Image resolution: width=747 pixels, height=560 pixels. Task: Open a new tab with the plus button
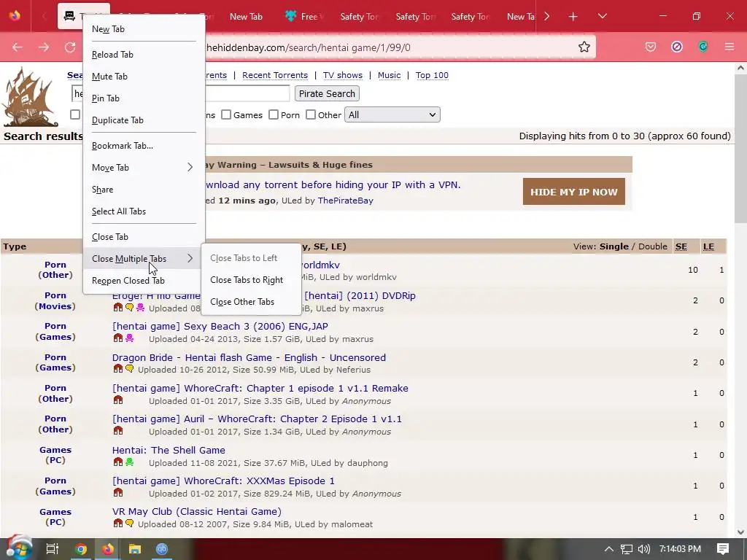[x=573, y=17]
